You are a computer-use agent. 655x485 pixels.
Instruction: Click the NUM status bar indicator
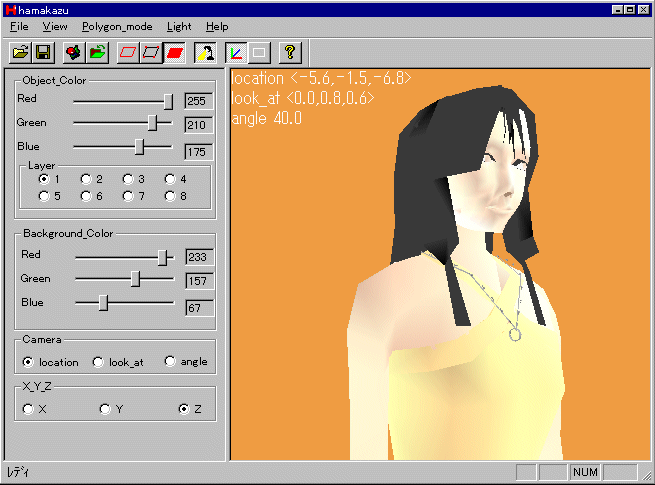tap(585, 472)
